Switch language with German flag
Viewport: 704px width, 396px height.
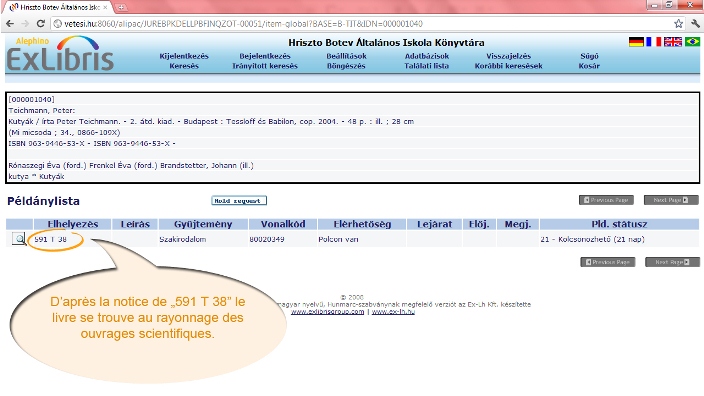tap(636, 42)
